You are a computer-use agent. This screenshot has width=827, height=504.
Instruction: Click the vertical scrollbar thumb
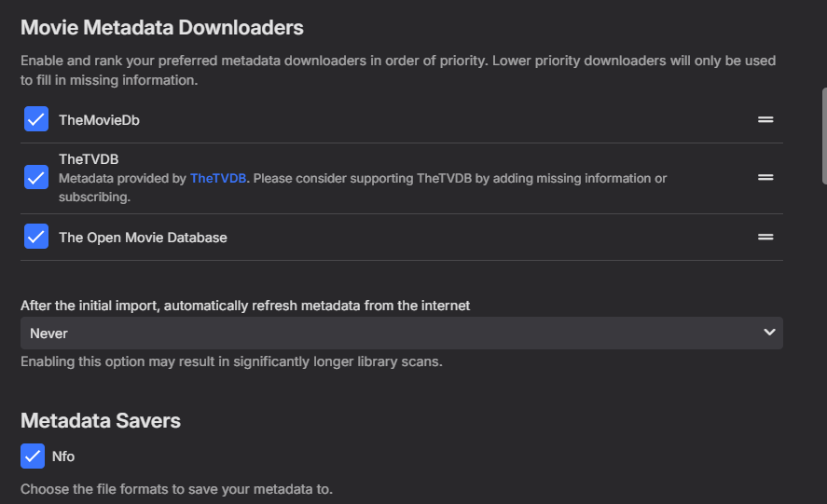coord(823,136)
